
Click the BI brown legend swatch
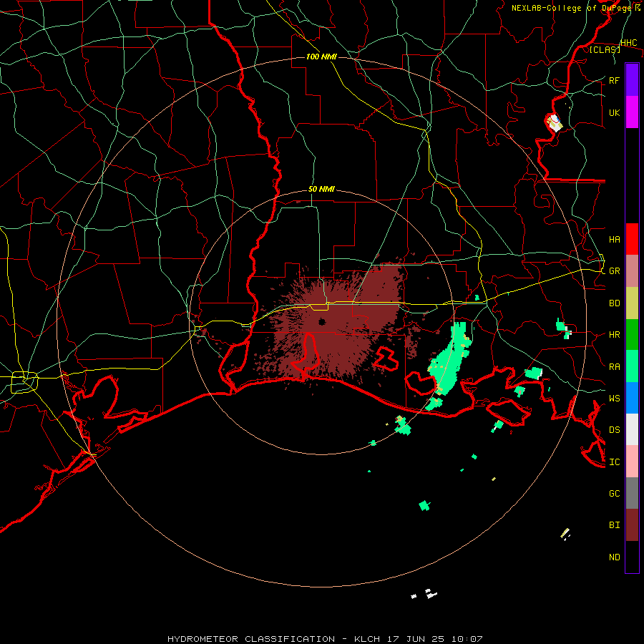click(632, 525)
